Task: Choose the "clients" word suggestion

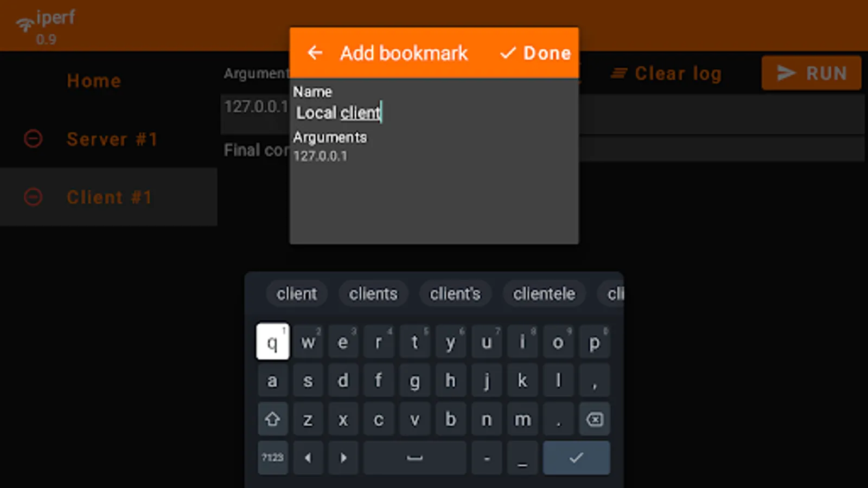Action: click(373, 294)
